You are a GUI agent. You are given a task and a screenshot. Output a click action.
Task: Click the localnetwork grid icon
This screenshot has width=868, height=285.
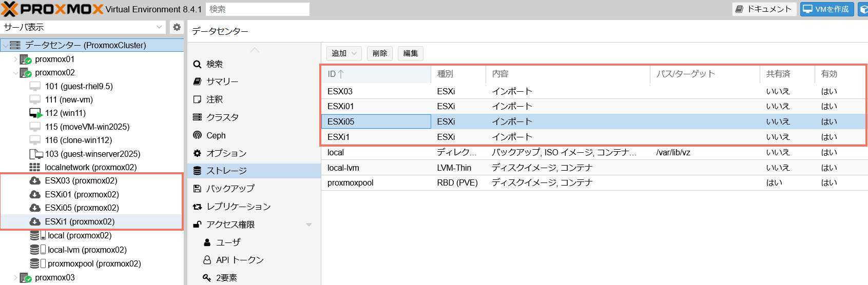(x=34, y=167)
